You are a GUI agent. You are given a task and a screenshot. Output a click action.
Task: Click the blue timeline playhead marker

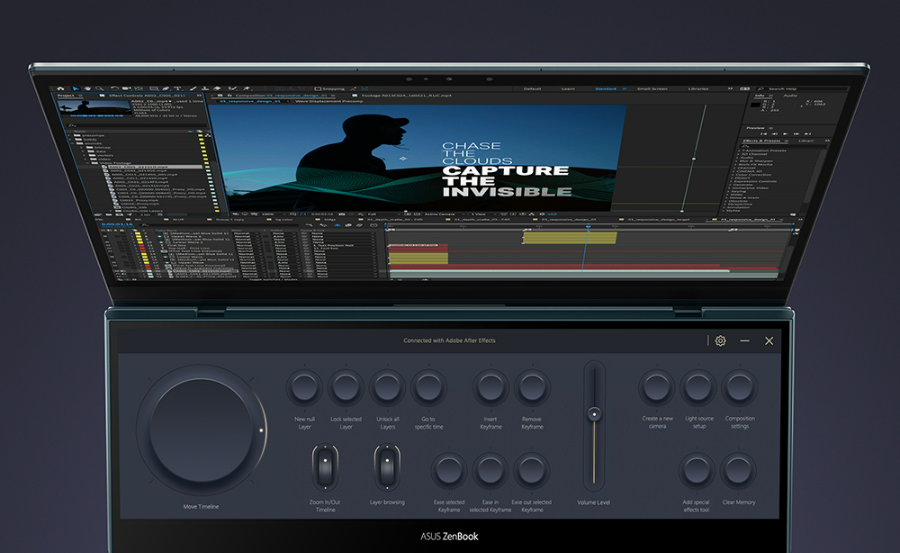pos(588,227)
